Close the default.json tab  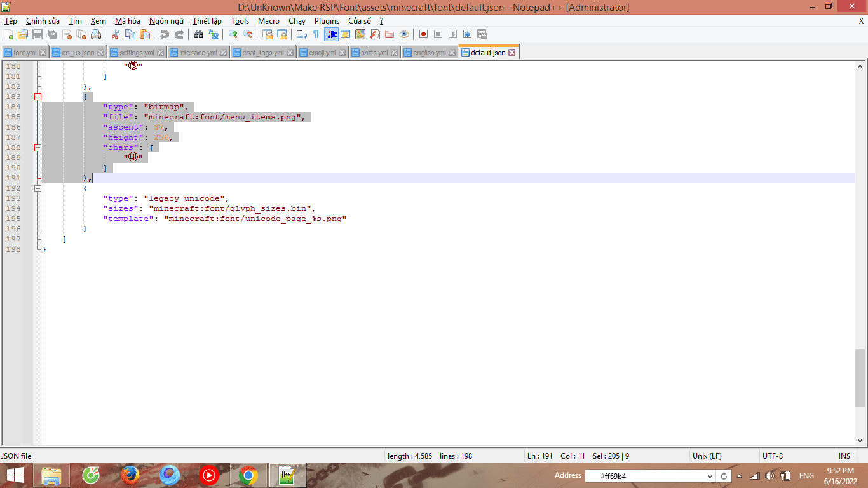512,53
